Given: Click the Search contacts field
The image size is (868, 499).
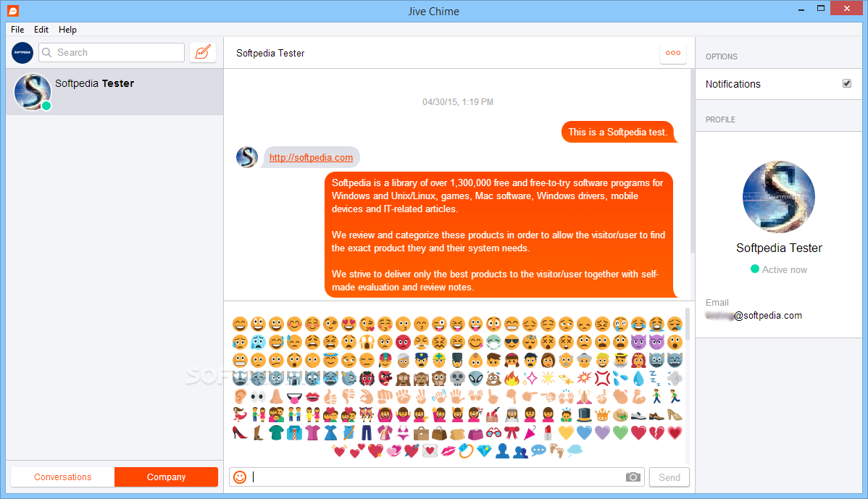Looking at the screenshot, I should [112, 53].
